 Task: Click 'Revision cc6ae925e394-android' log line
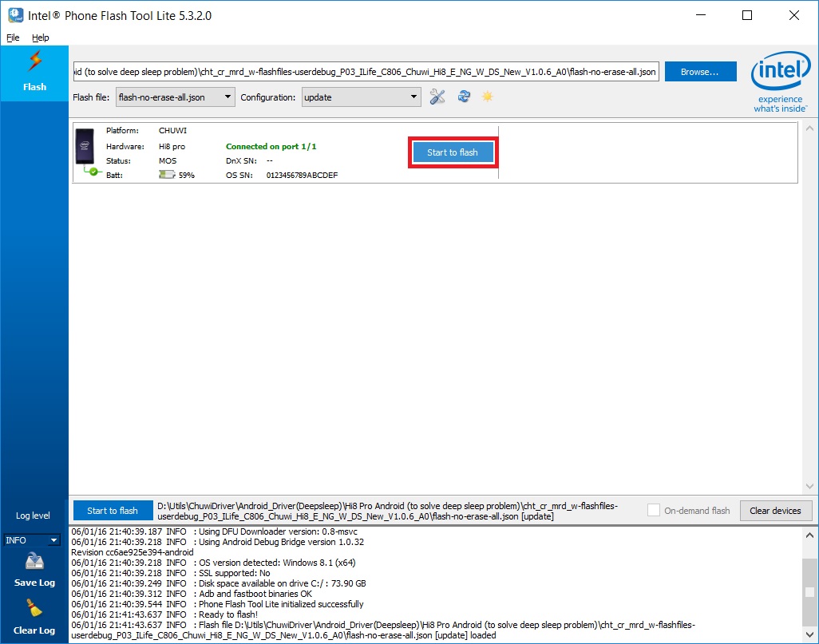(x=133, y=552)
